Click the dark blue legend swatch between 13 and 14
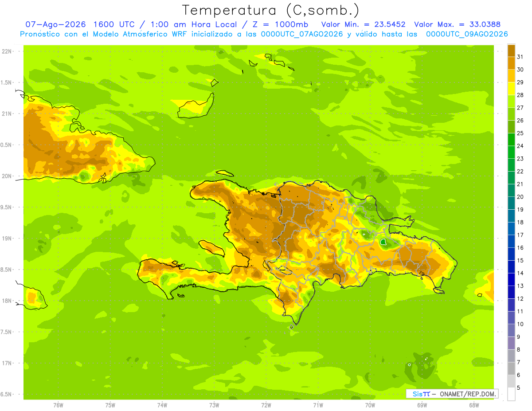The image size is (532, 411). pos(511,279)
